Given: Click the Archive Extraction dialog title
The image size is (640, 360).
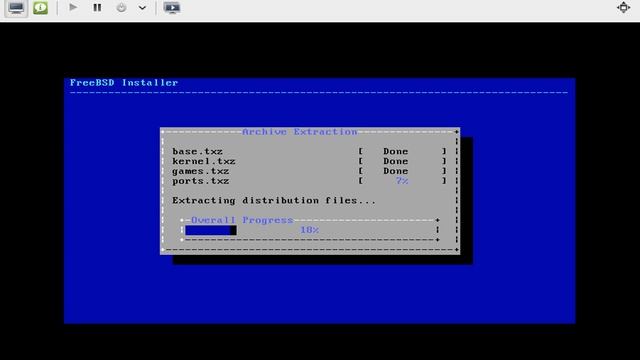Looking at the screenshot, I should click(300, 132).
